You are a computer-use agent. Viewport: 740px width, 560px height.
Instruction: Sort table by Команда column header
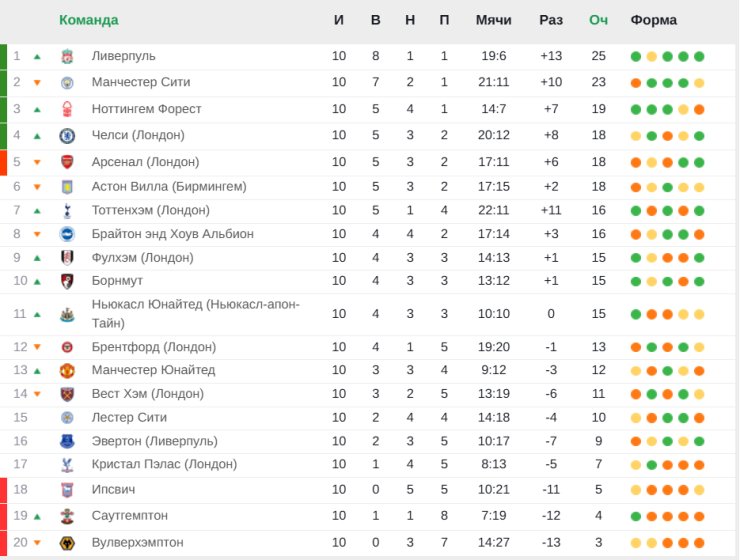pyautogui.click(x=88, y=20)
